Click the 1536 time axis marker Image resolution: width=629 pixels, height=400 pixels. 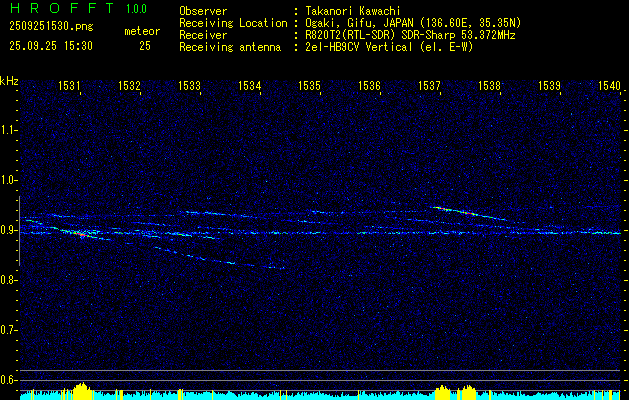coord(369,86)
